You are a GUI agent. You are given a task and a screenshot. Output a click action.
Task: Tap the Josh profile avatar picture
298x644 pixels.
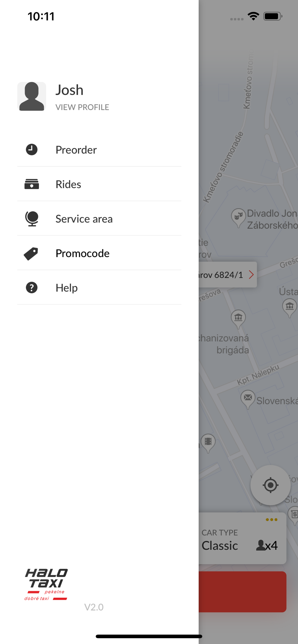tap(32, 96)
